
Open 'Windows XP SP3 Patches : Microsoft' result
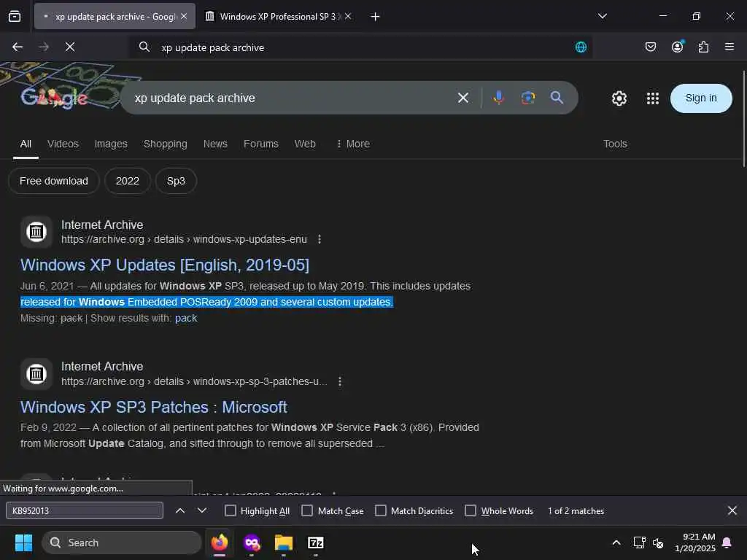tap(153, 407)
